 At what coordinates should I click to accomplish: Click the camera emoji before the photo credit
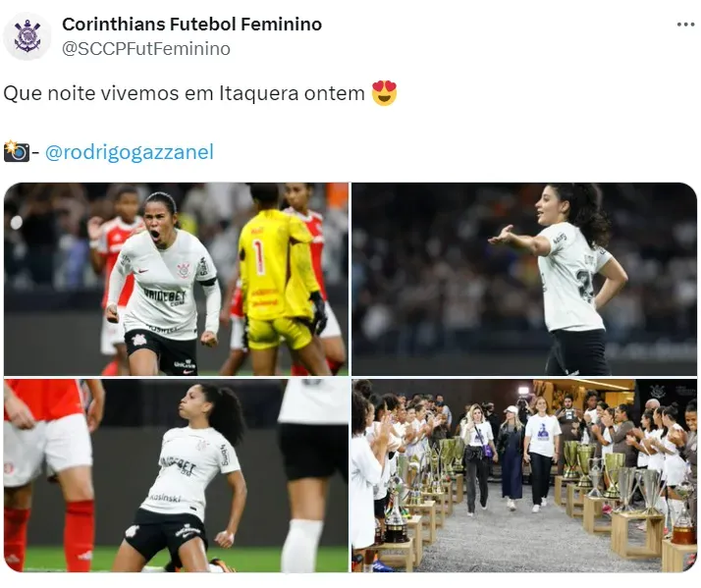pyautogui.click(x=17, y=151)
